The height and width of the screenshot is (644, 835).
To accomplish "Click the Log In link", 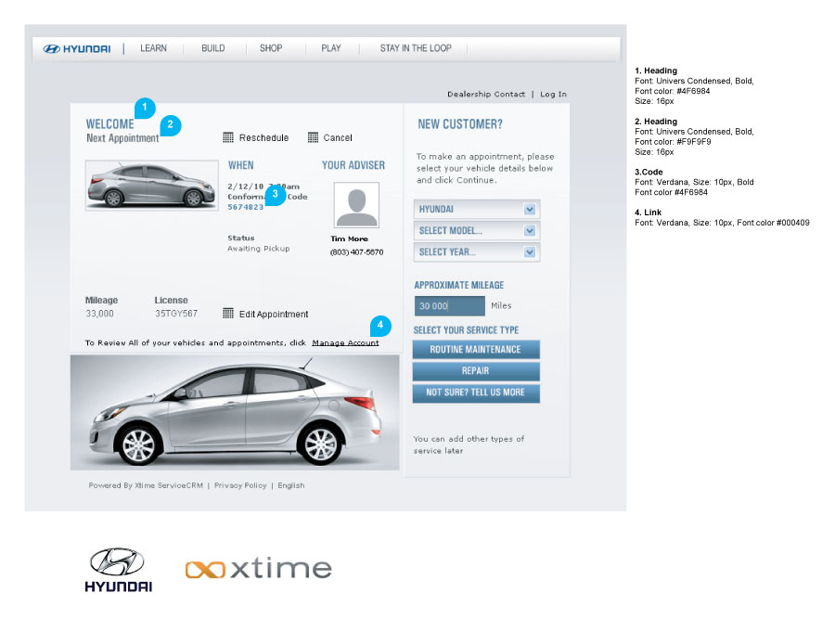I will 553,95.
